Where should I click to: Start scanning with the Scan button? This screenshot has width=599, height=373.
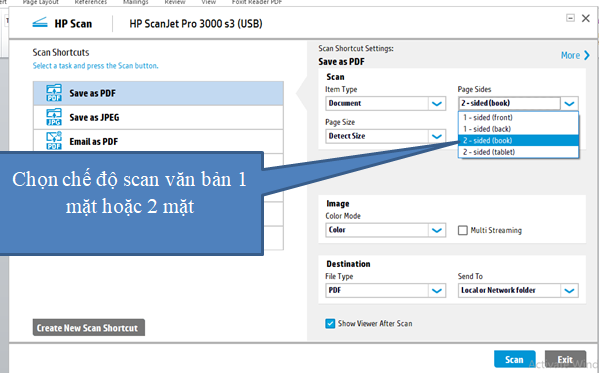click(x=515, y=359)
